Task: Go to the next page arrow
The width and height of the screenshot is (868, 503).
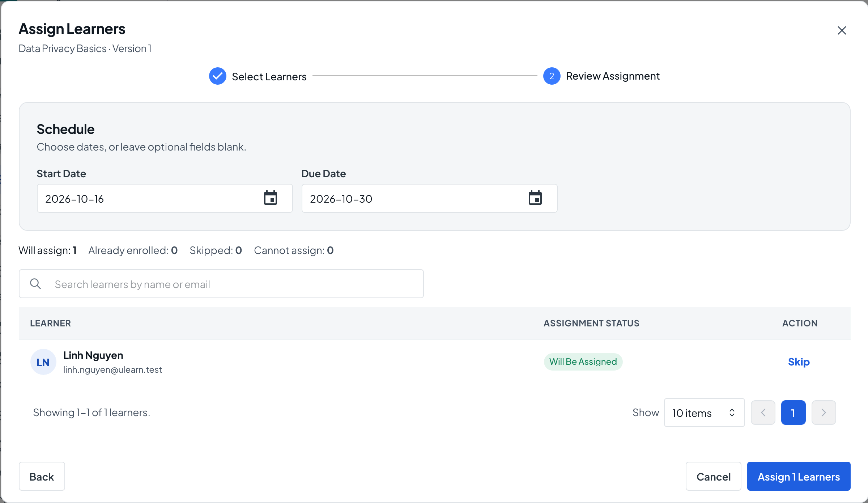Action: 824,413
